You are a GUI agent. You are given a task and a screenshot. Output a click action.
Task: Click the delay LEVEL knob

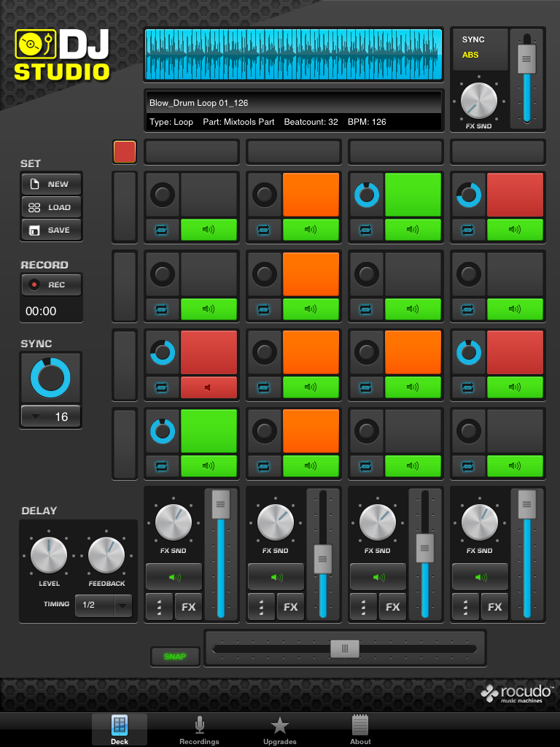pos(49,555)
